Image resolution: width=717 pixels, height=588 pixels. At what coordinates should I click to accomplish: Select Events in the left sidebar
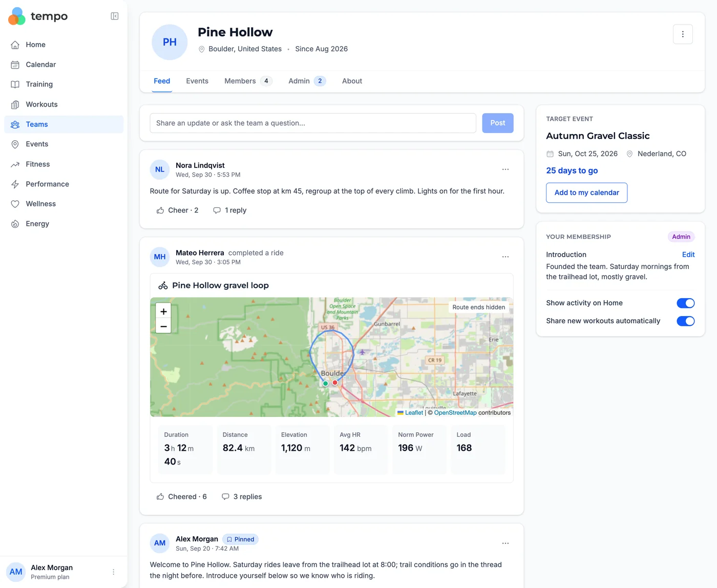tap(64, 144)
